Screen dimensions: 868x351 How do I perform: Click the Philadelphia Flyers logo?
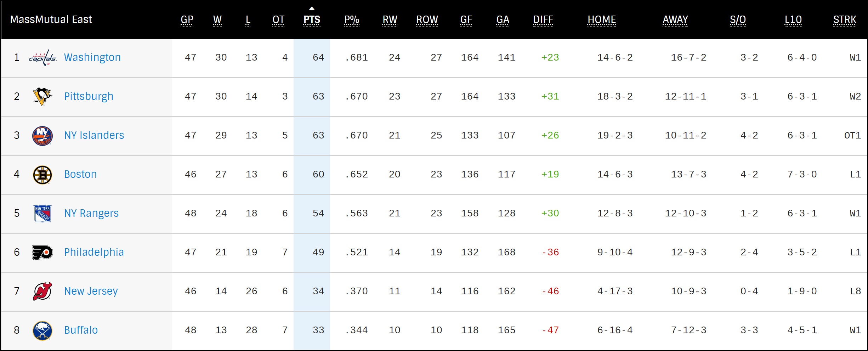coord(42,253)
